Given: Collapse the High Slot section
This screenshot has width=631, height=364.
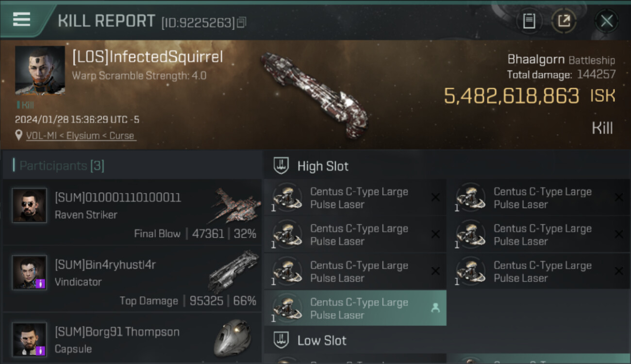Looking at the screenshot, I should (x=323, y=166).
